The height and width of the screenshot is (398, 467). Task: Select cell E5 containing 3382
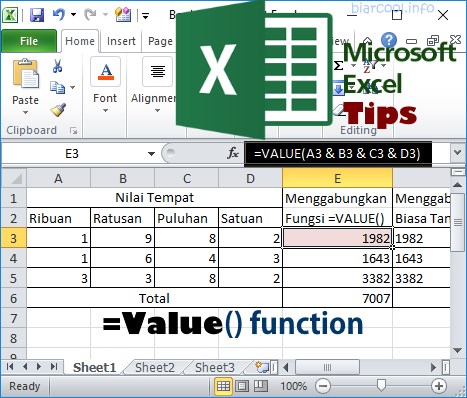click(x=337, y=278)
